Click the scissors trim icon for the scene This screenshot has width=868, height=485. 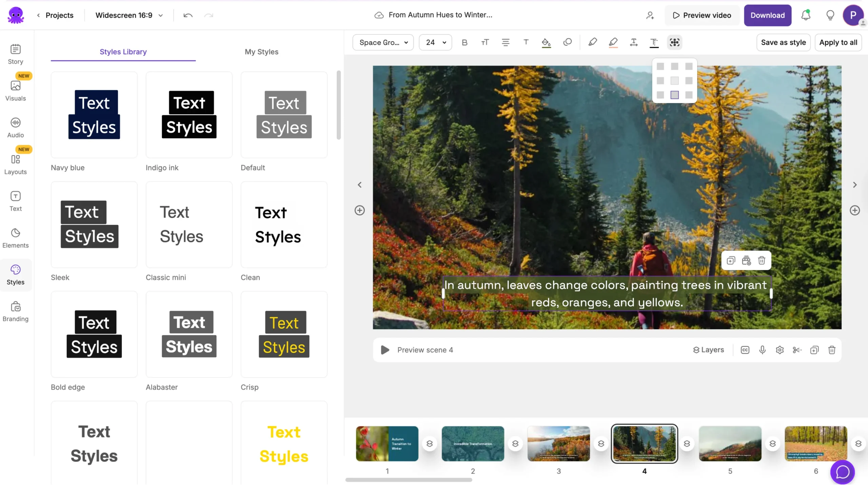coord(797,350)
